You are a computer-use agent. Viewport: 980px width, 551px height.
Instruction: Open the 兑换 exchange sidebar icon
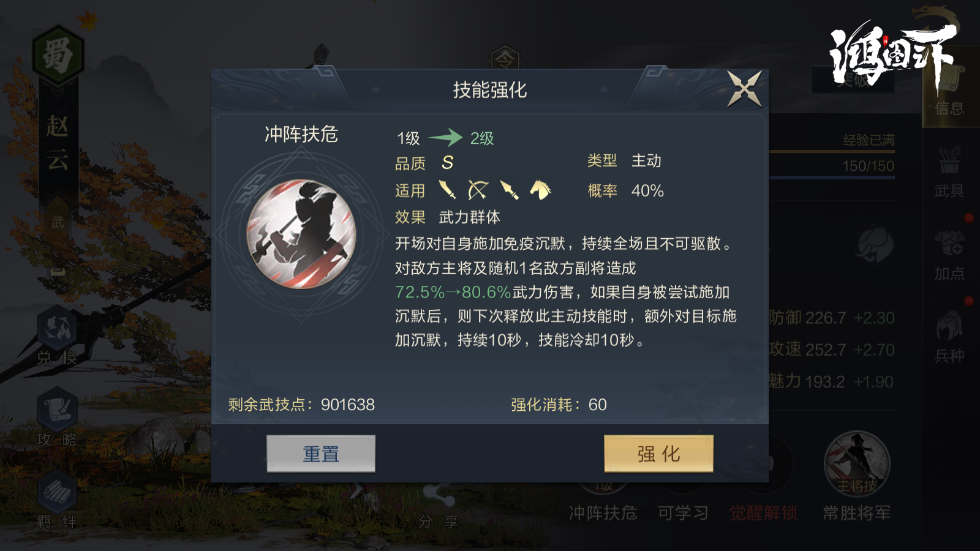point(57,337)
